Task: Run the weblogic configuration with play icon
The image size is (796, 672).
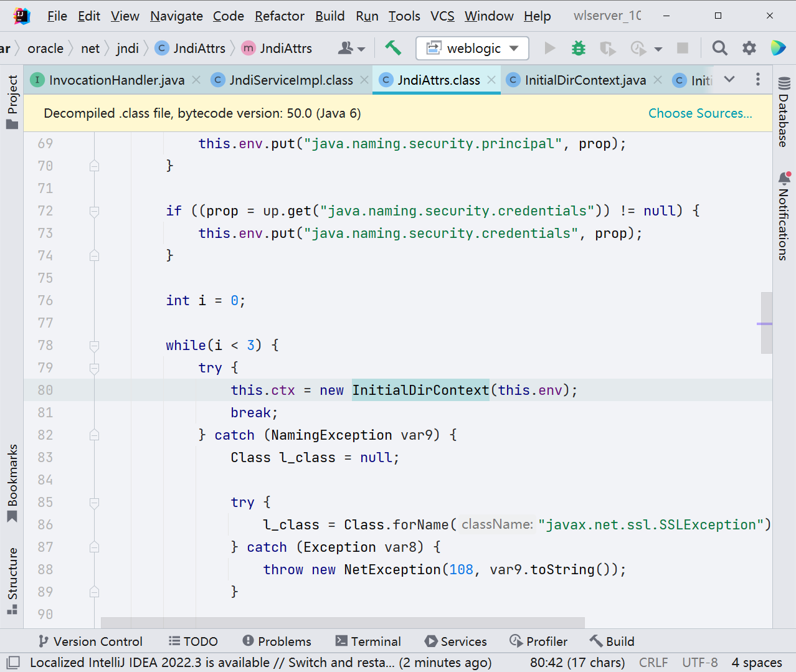Action: pos(549,48)
